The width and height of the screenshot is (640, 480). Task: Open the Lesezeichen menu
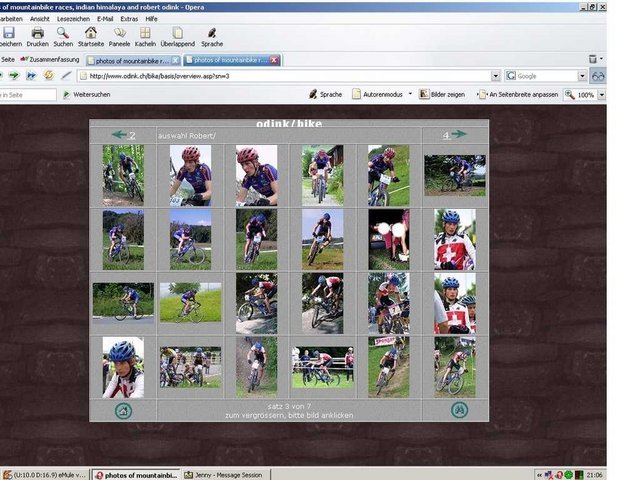click(73, 19)
